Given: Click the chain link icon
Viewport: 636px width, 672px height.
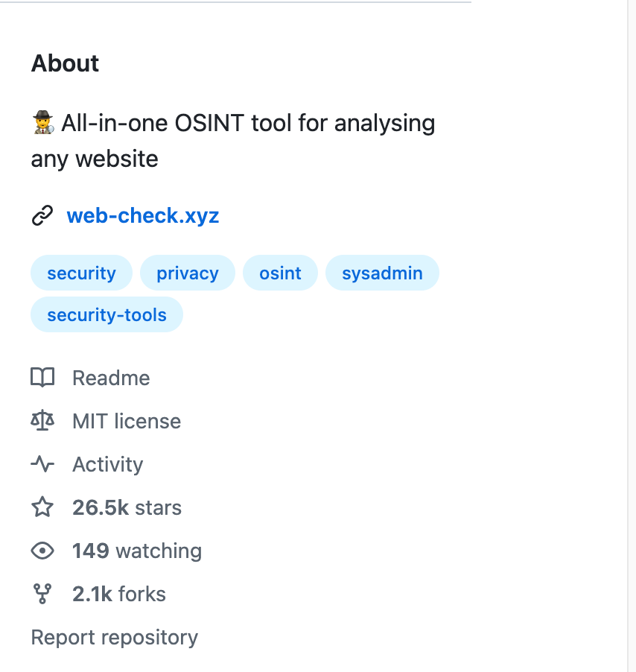Looking at the screenshot, I should pyautogui.click(x=42, y=216).
